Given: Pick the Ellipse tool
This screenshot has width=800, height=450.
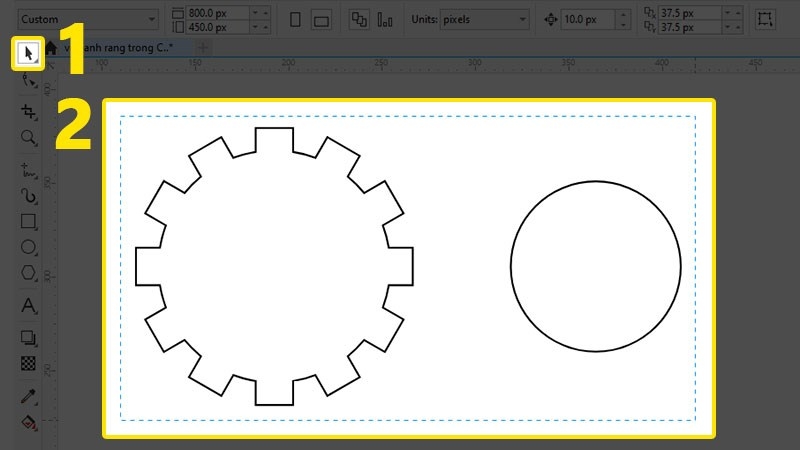Looking at the screenshot, I should [x=29, y=247].
